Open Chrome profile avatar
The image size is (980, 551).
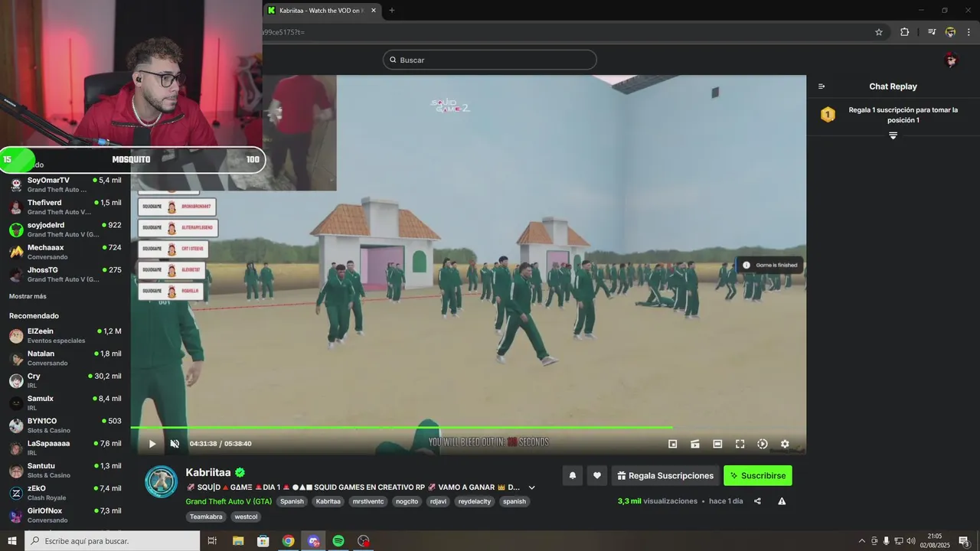point(950,32)
